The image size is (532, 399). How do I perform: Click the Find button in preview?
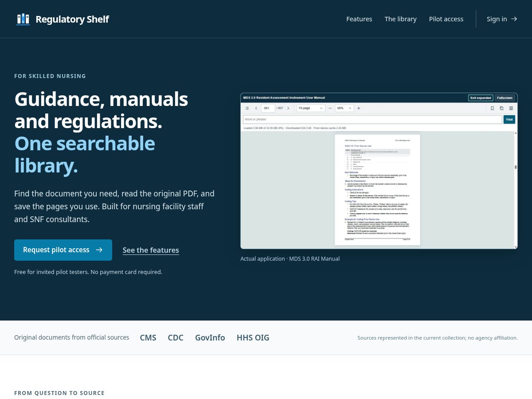(x=509, y=119)
